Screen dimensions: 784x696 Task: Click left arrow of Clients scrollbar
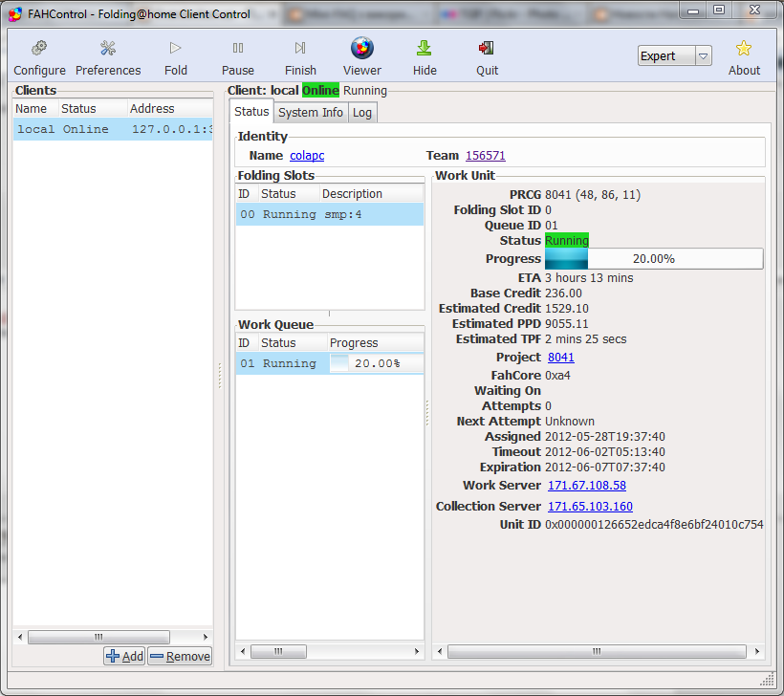pos(20,637)
